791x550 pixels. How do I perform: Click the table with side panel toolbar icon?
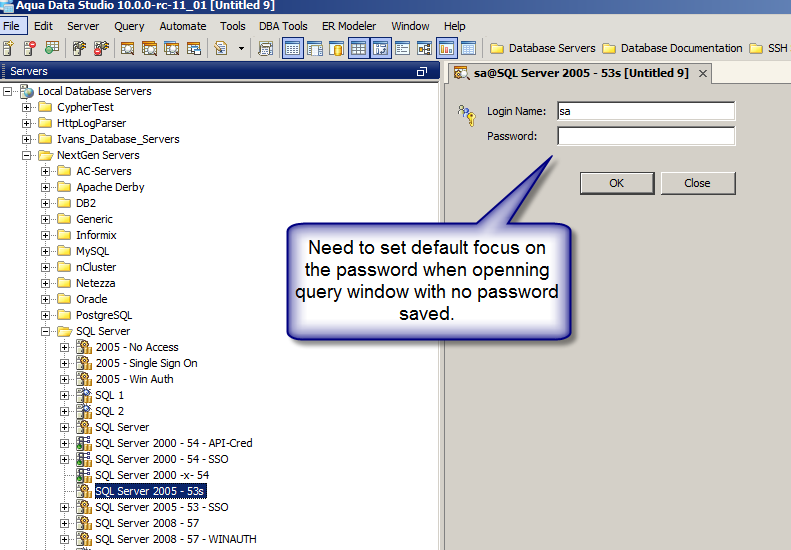click(x=315, y=48)
